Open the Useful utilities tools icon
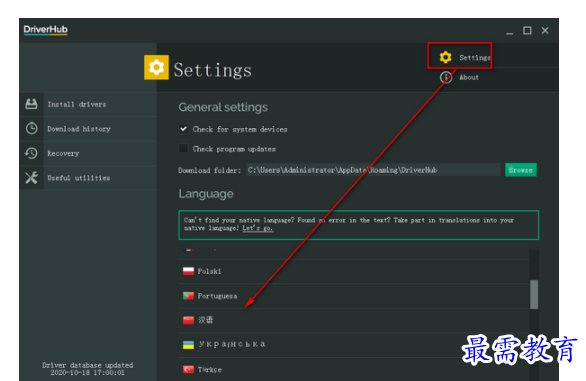586x381 pixels. point(31,178)
